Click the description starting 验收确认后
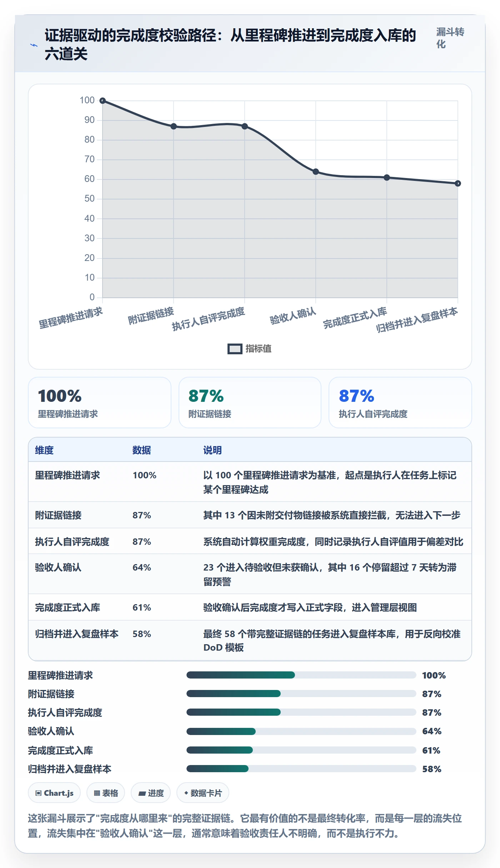This screenshot has height=868, width=500. (310, 607)
